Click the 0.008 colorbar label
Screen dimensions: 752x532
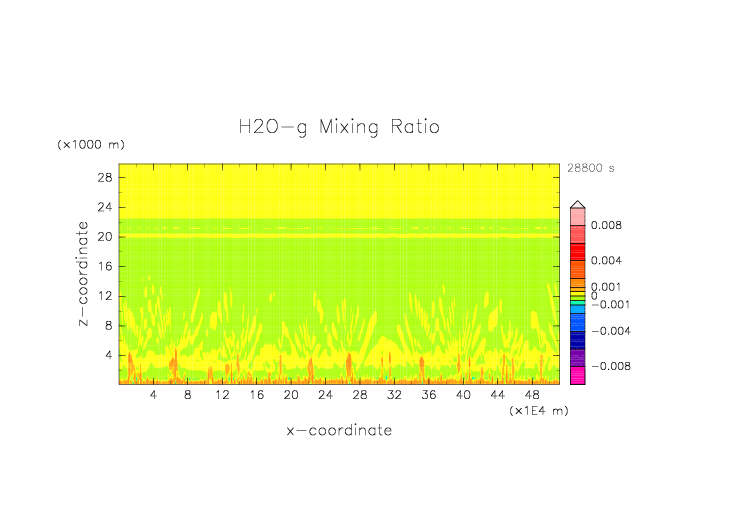point(606,225)
